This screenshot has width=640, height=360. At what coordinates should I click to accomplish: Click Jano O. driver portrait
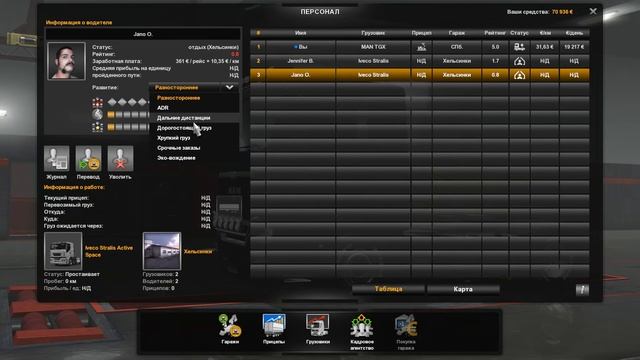coord(66,61)
